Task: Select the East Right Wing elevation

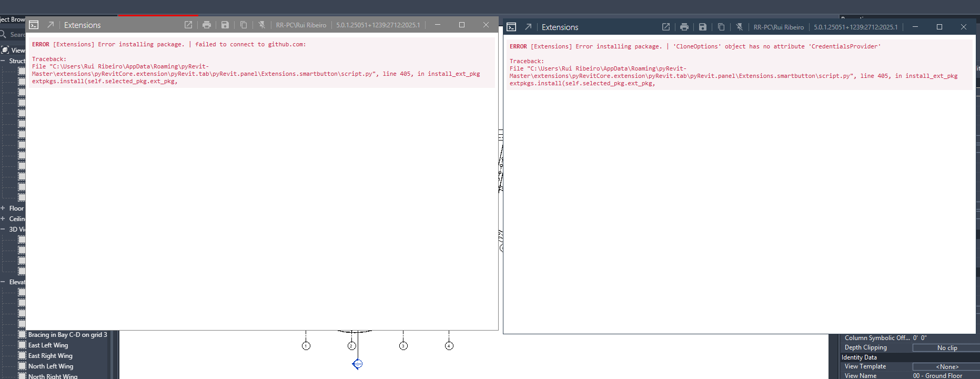Action: click(x=50, y=356)
